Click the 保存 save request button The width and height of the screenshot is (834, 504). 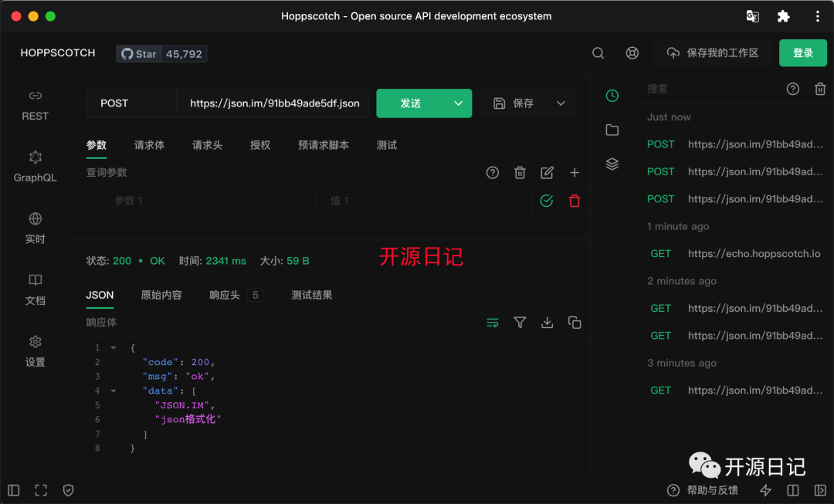click(514, 103)
